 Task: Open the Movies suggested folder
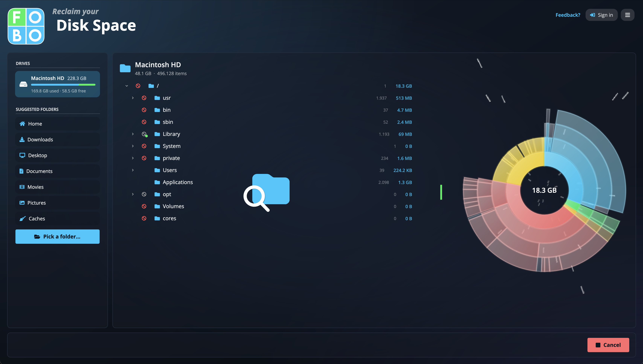58,187
